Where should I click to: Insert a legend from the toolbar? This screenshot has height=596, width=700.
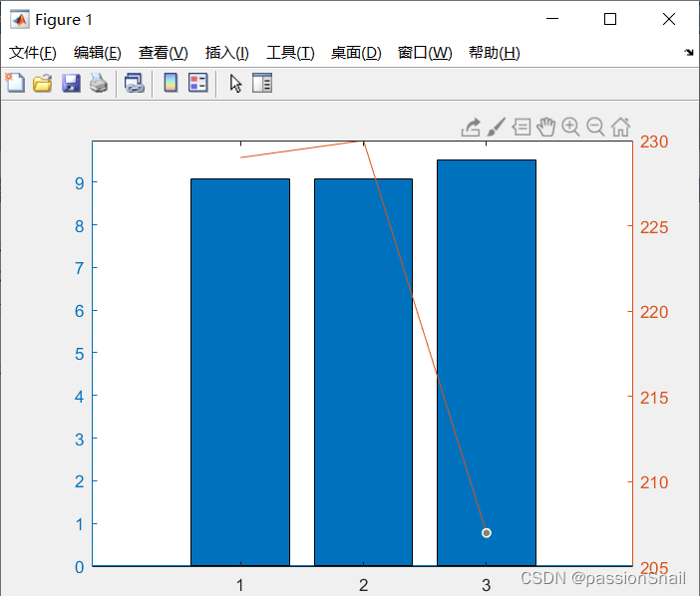coord(197,83)
